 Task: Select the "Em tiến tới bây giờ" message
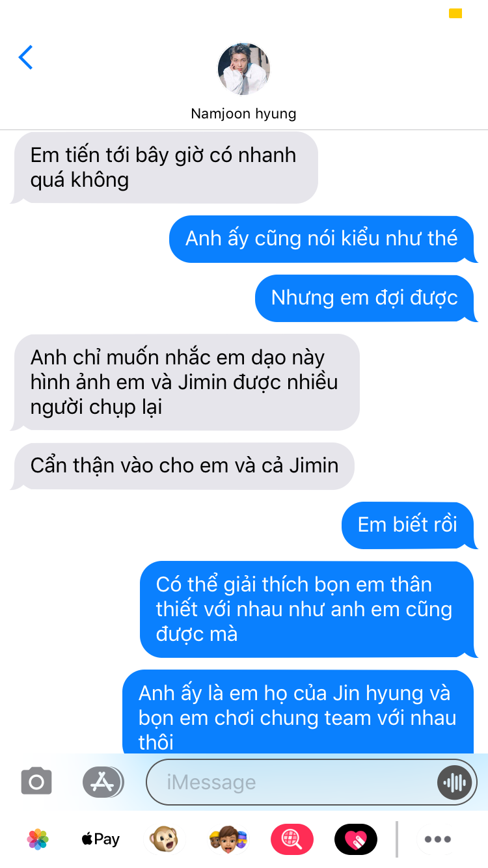tap(164, 167)
